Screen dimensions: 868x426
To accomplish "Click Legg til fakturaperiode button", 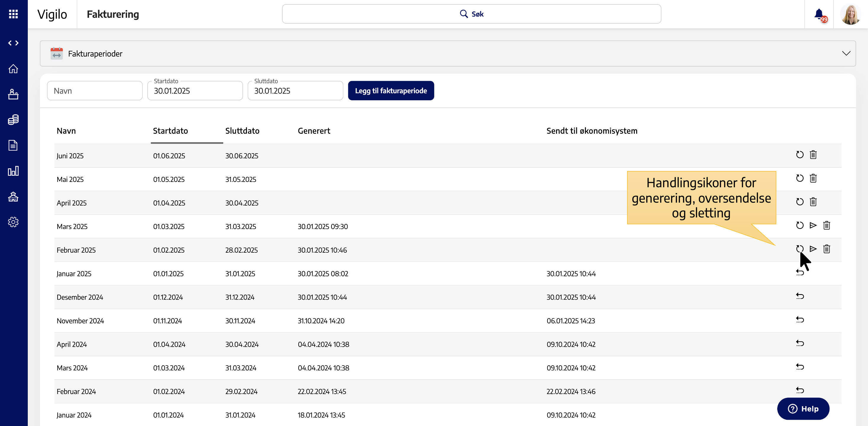I will click(x=391, y=91).
